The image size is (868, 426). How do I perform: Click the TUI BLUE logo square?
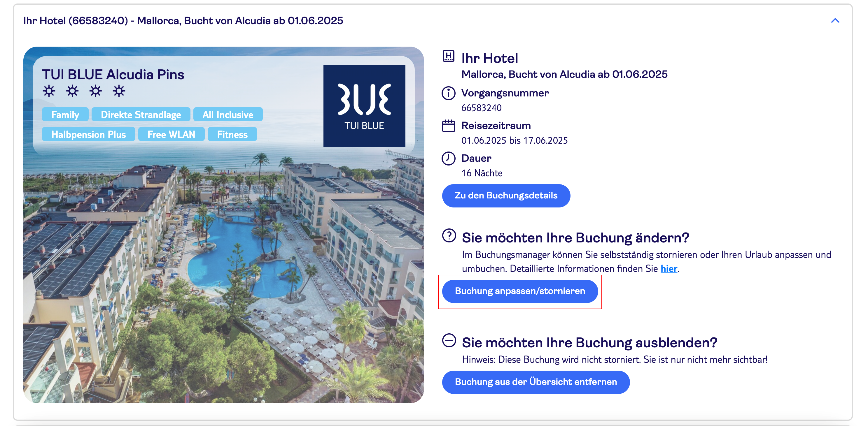pyautogui.click(x=364, y=106)
